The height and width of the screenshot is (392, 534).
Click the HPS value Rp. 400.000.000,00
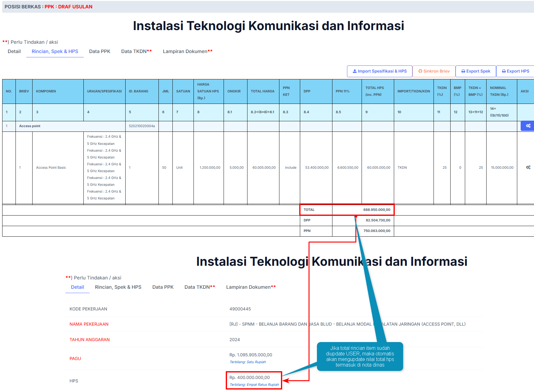[250, 378]
